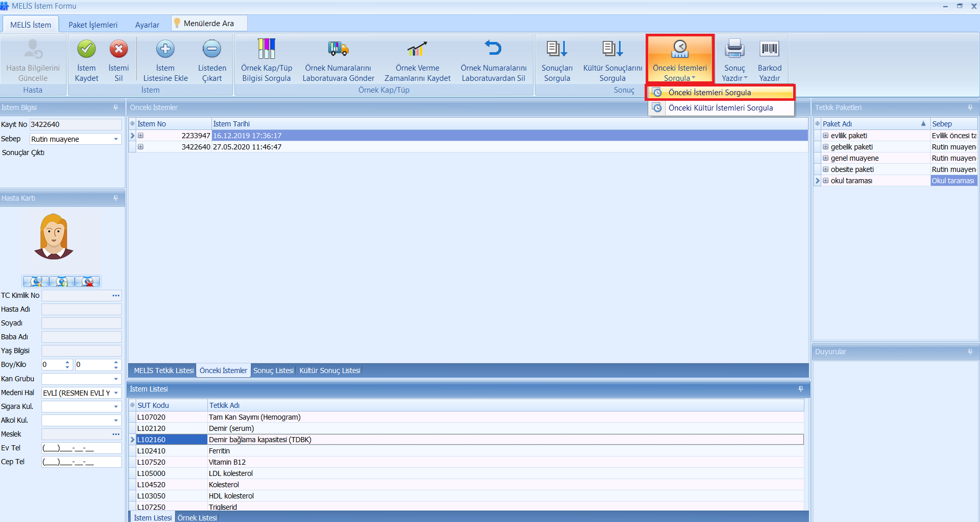Choose Önceki Kültür İstemleri Sorgula menu entry

click(721, 108)
